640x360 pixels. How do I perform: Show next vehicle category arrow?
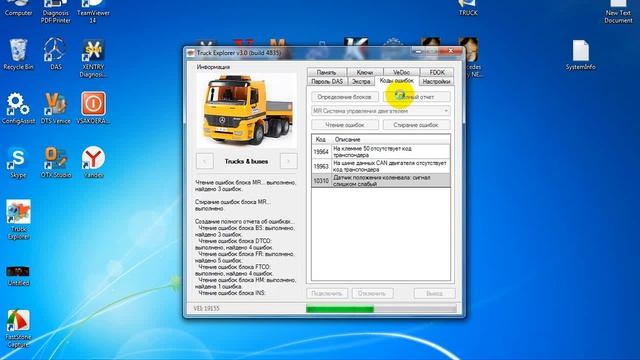click(x=289, y=161)
